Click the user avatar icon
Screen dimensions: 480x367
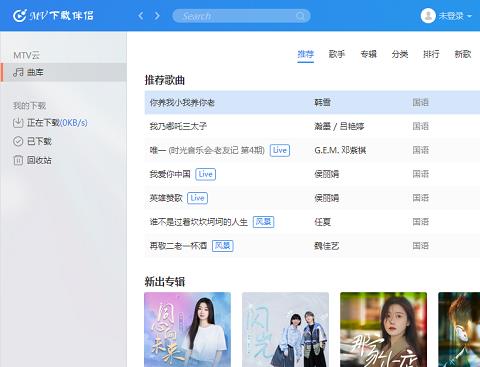coord(428,16)
